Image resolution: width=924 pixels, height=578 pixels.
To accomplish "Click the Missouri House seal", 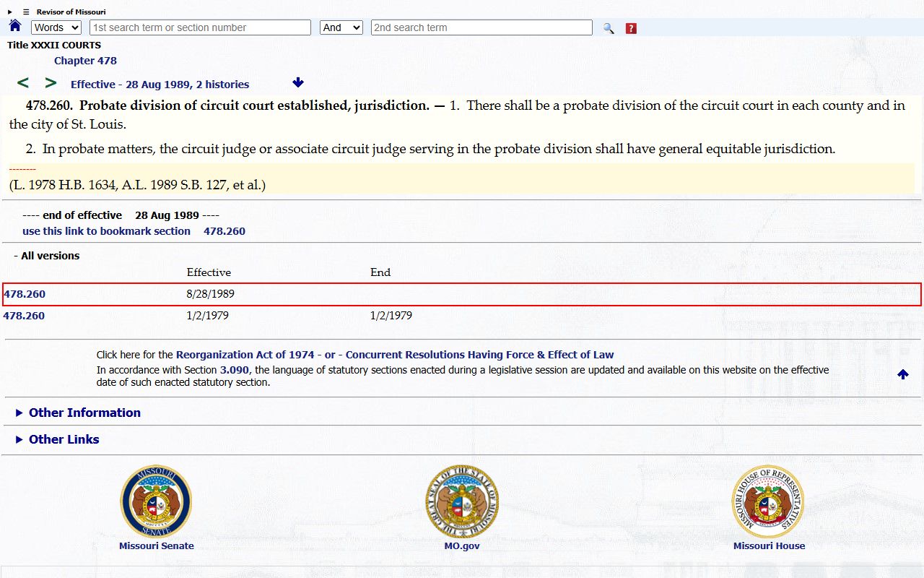I will pyautogui.click(x=768, y=501).
